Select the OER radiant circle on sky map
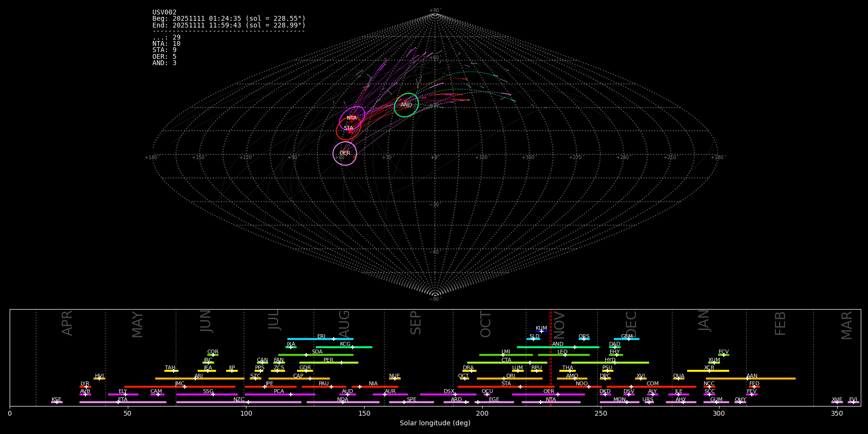 pyautogui.click(x=345, y=153)
